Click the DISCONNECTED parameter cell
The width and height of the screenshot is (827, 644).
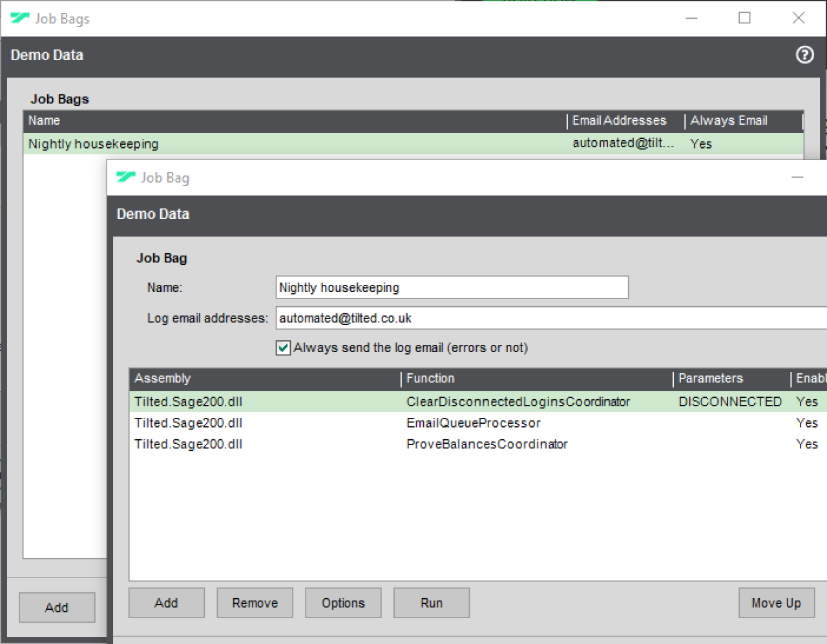pyautogui.click(x=730, y=402)
